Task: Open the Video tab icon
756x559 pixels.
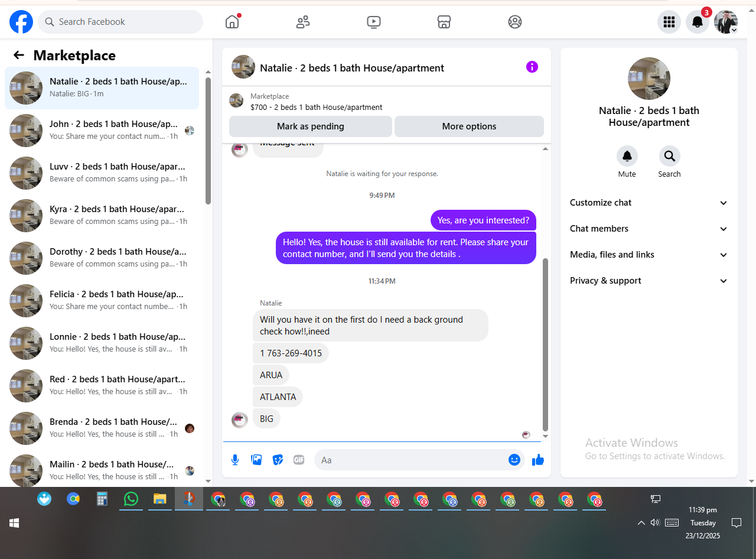Action: pos(373,22)
